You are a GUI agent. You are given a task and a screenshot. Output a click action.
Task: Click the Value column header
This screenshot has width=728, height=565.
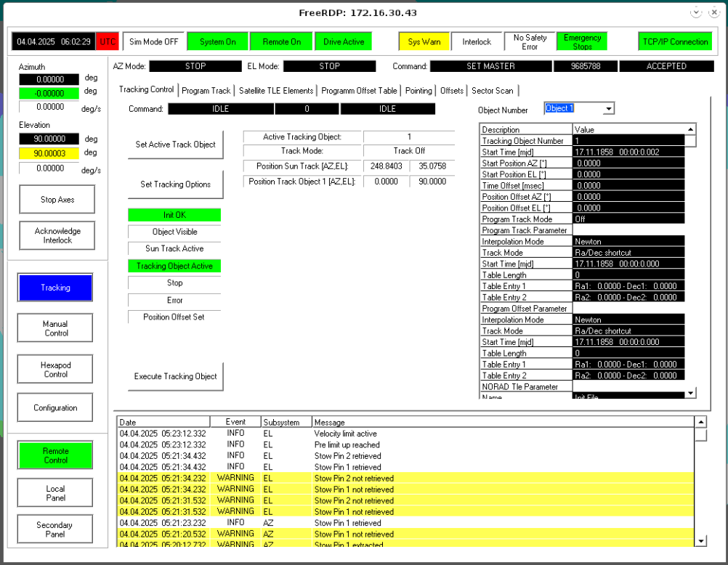(x=628, y=129)
